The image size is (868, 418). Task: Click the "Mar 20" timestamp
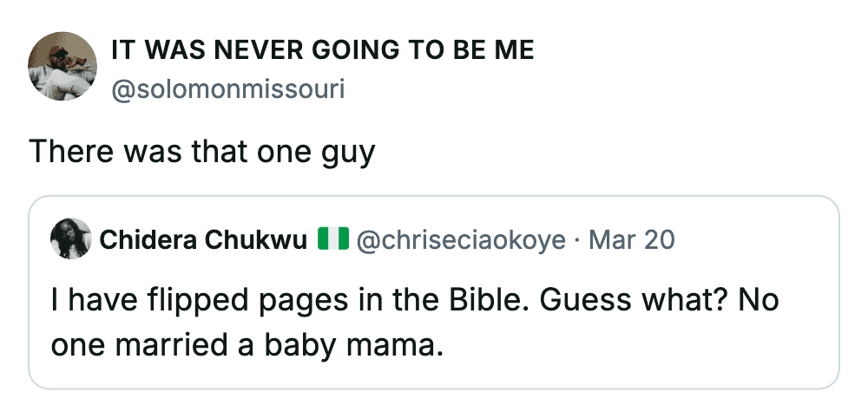pos(631,239)
